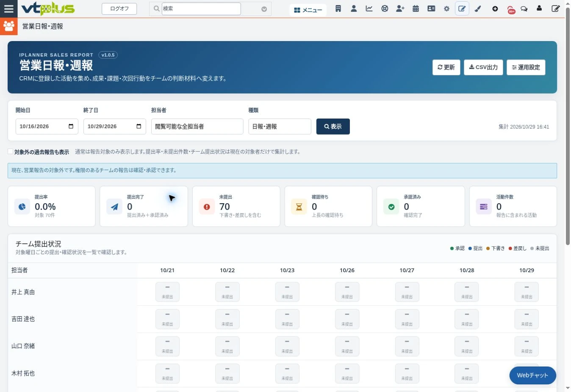Open the 開始日 calendar picker icon
Image resolution: width=571 pixels, height=392 pixels.
(71, 126)
